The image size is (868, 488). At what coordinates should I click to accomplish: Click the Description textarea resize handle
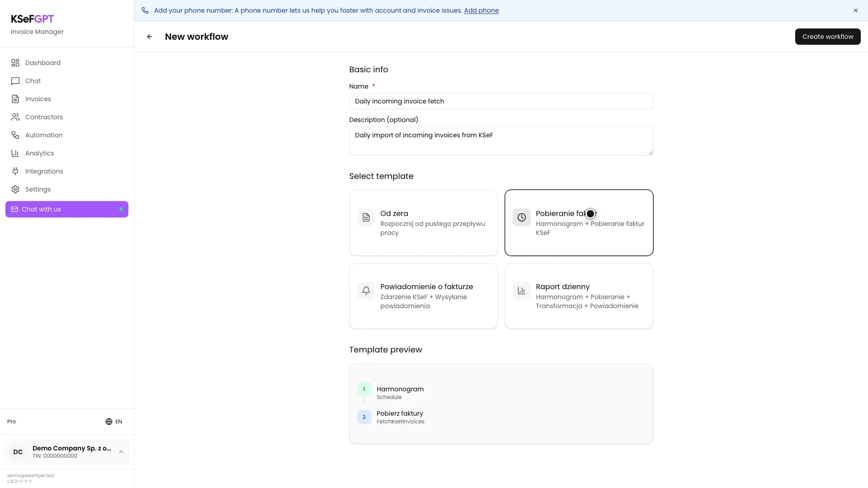[x=651, y=153]
